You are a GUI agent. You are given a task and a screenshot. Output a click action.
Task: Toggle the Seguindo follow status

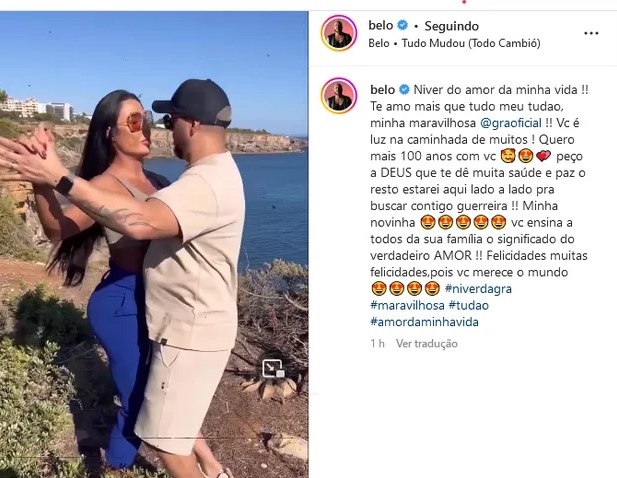[451, 26]
